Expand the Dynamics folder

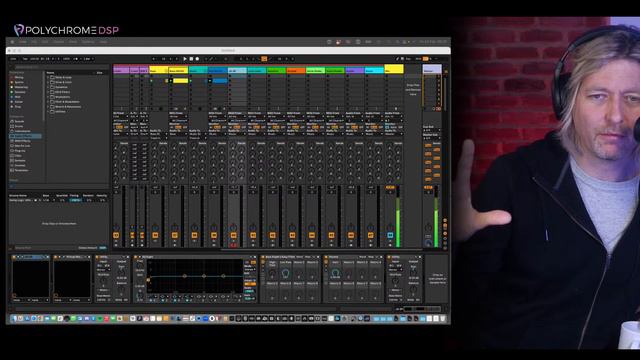pyautogui.click(x=48, y=87)
